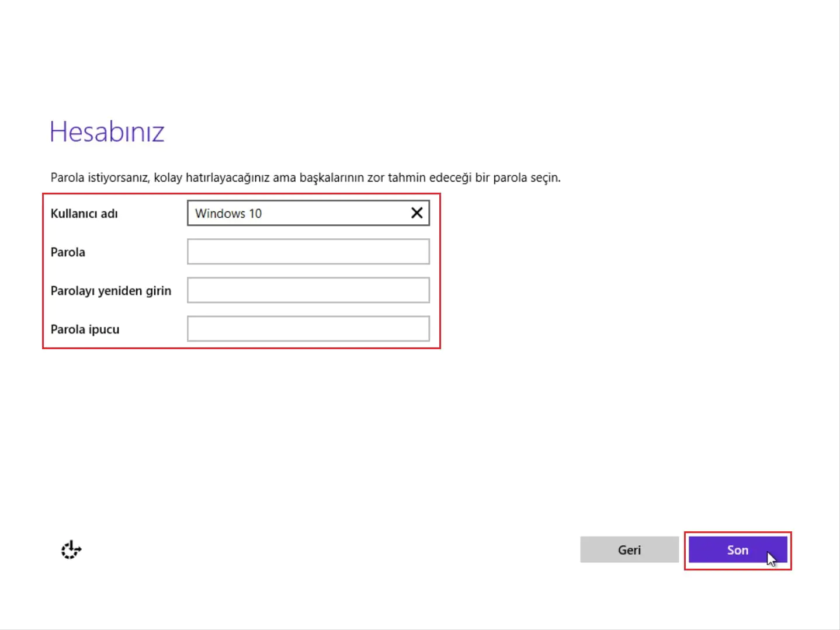Click the Hesabınız page heading
The width and height of the screenshot is (840, 630).
click(x=107, y=131)
